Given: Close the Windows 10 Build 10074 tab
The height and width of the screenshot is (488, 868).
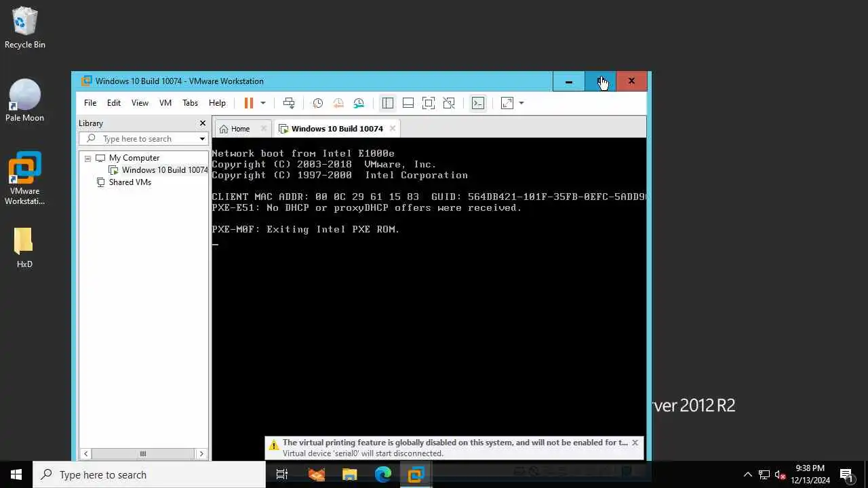Looking at the screenshot, I should coord(393,129).
